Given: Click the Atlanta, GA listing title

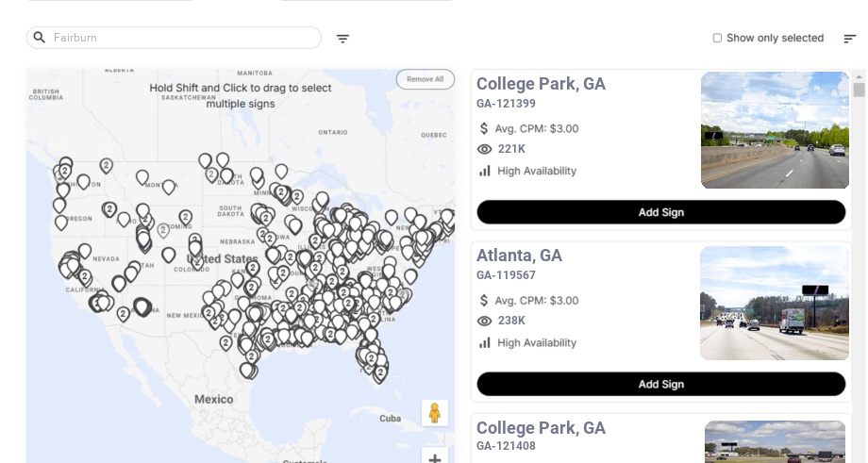Looking at the screenshot, I should (x=519, y=256).
